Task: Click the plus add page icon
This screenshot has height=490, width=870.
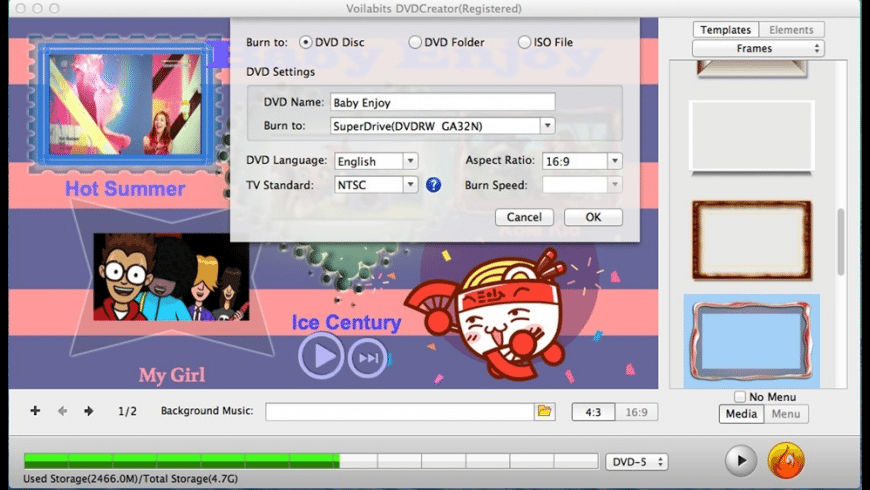Action: point(35,411)
